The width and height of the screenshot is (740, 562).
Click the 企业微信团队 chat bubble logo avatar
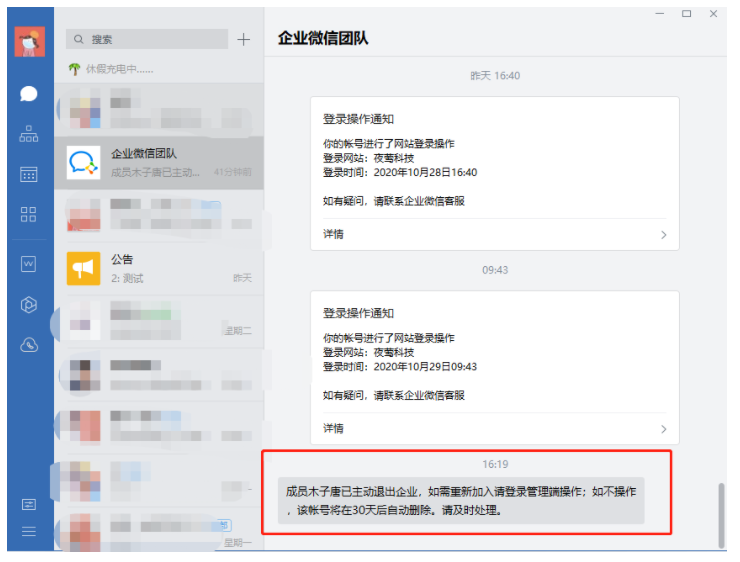coord(84,163)
